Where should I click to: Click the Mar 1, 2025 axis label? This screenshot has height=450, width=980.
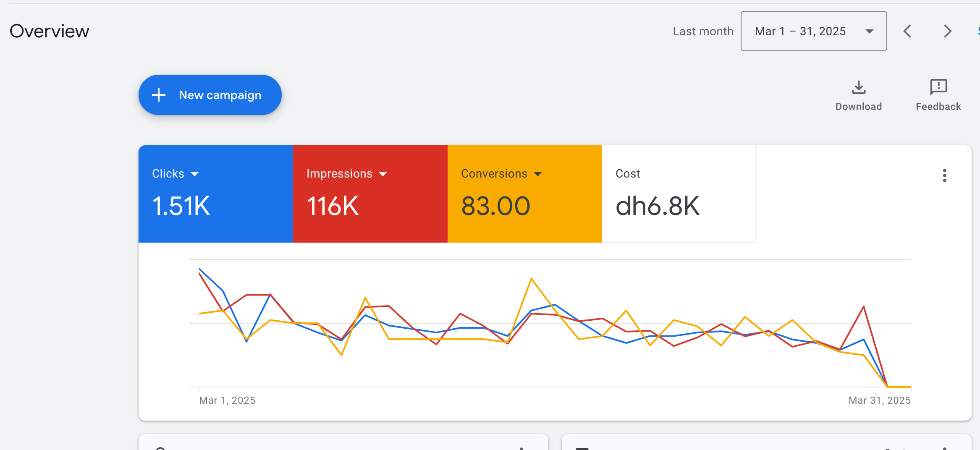(x=227, y=400)
